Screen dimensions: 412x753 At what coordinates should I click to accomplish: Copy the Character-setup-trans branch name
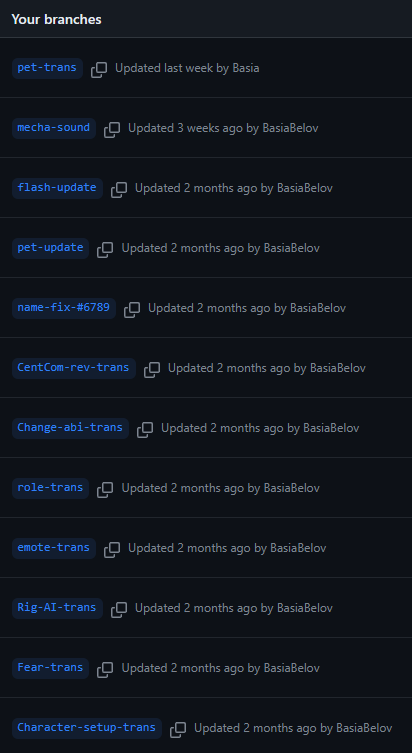tap(178, 729)
